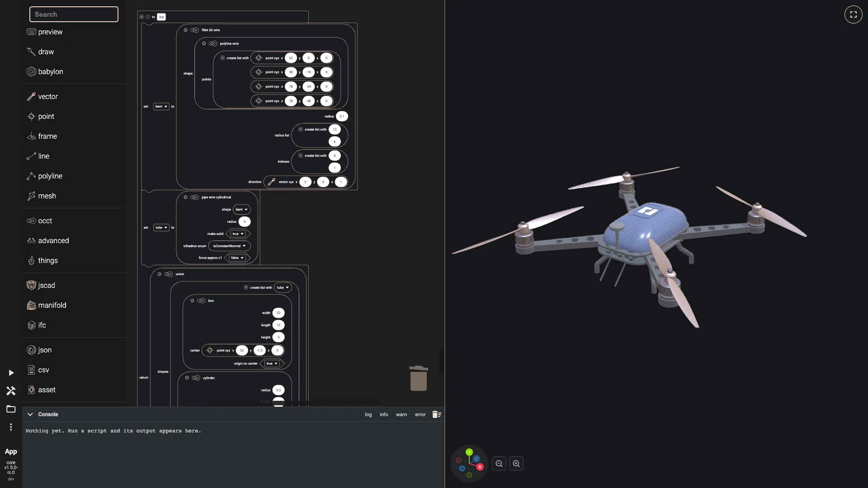The image size is (868, 488).
Task: Click the fillet radius value 0.1
Action: (342, 117)
